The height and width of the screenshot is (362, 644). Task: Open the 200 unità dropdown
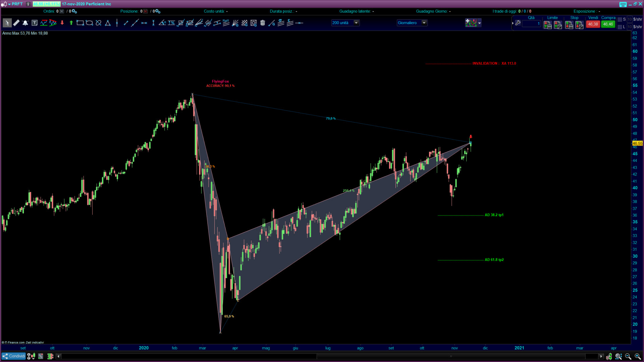pyautogui.click(x=356, y=23)
